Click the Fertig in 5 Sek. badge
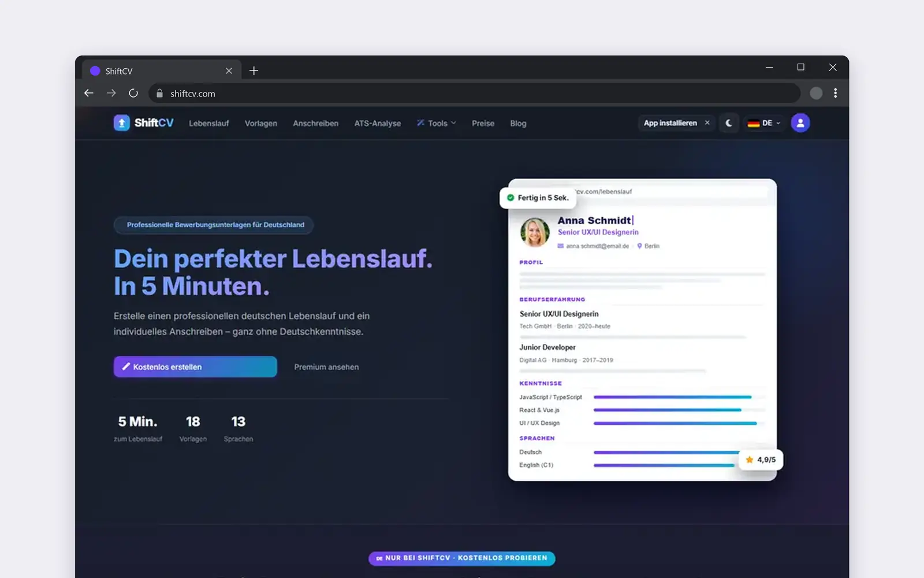Screen dimensions: 924x578 538,198
